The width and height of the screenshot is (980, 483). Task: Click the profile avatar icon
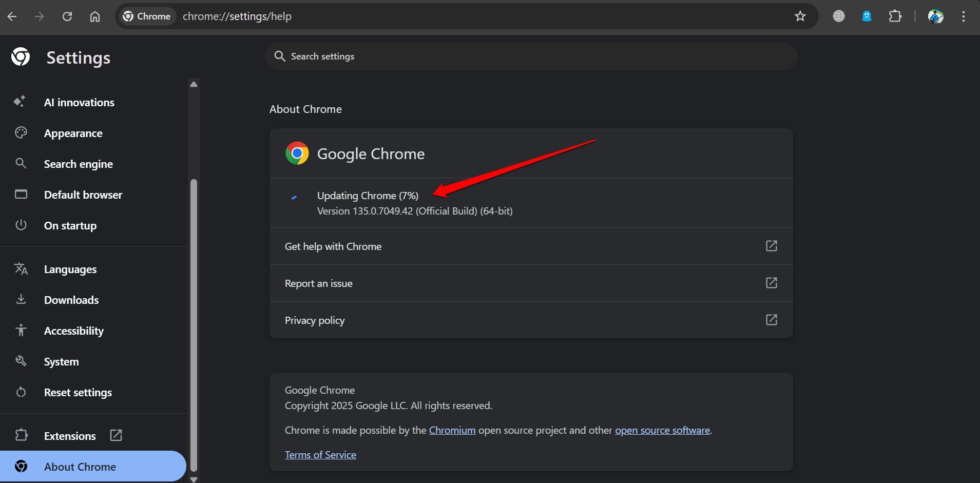click(936, 16)
